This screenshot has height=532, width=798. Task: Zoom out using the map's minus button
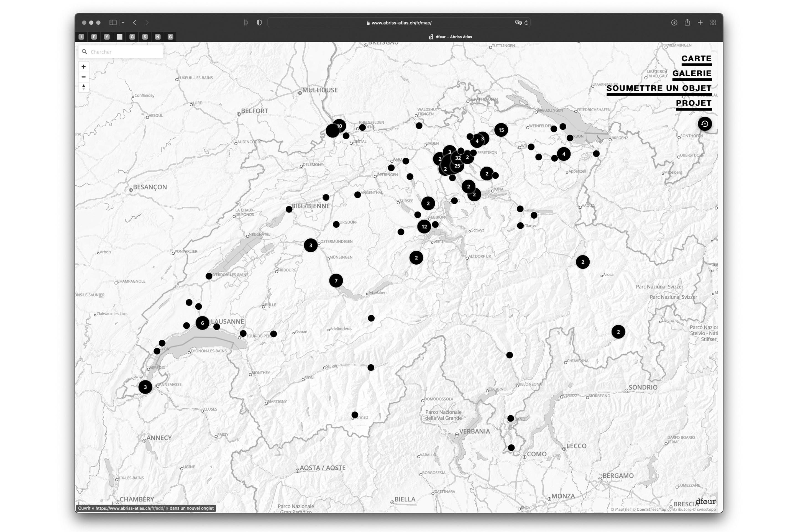tap(83, 77)
